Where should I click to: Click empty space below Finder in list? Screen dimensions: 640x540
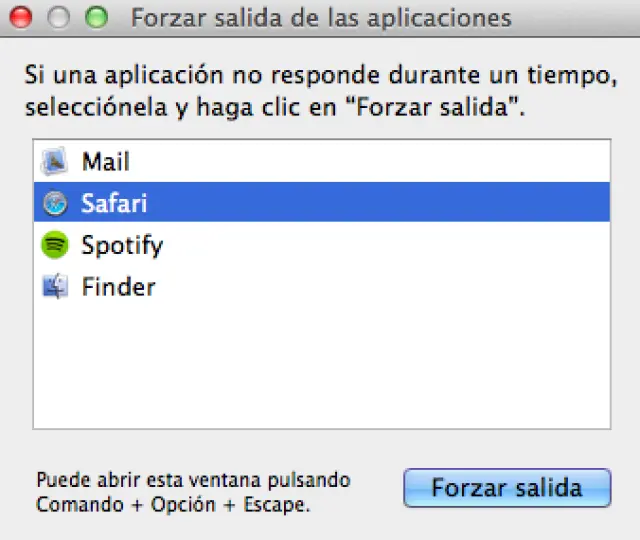pos(320,370)
